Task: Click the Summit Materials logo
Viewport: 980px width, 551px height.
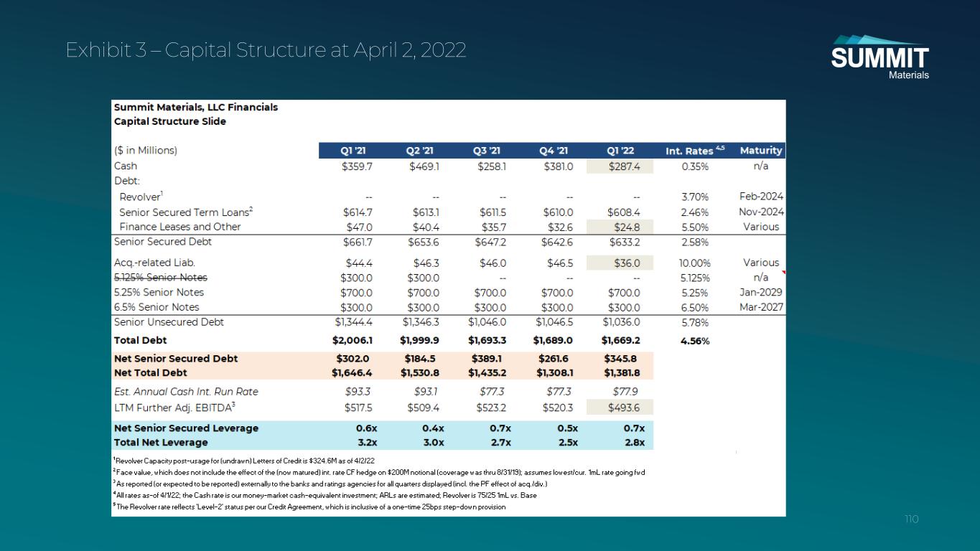Action: pyautogui.click(x=879, y=57)
